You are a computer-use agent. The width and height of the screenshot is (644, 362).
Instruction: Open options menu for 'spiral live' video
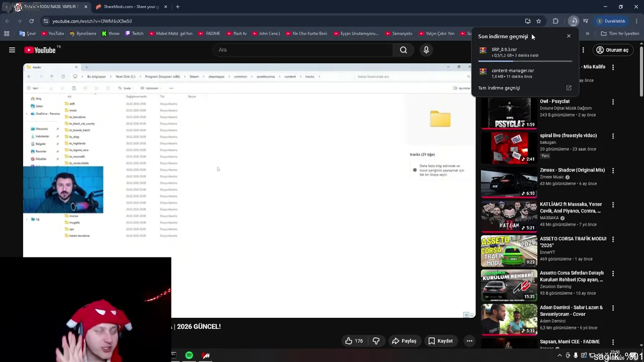(613, 136)
